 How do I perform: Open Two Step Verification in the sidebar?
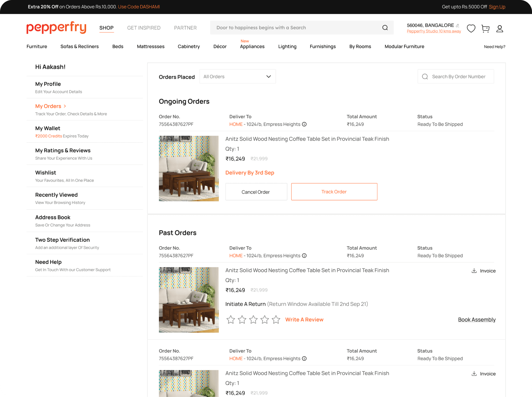pyautogui.click(x=85, y=243)
